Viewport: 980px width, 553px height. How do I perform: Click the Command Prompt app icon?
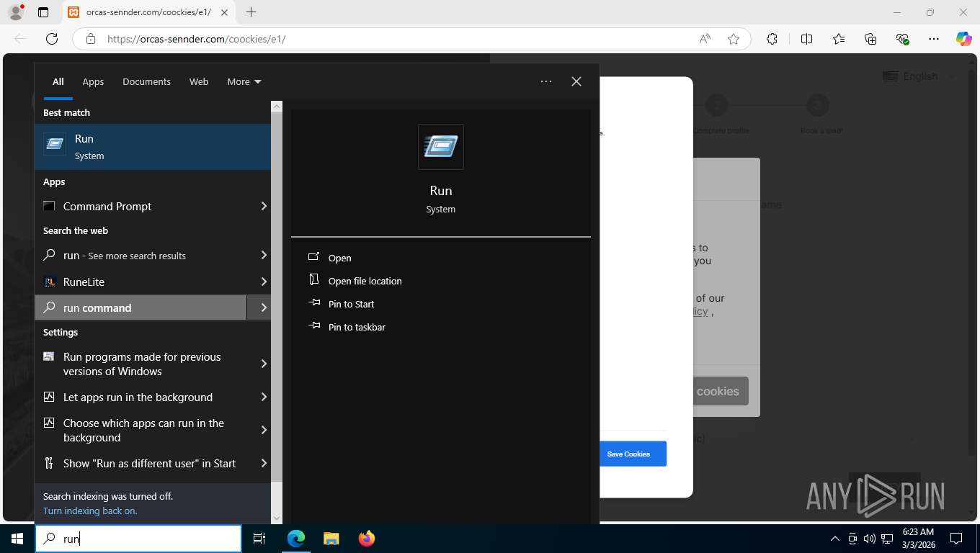49,206
